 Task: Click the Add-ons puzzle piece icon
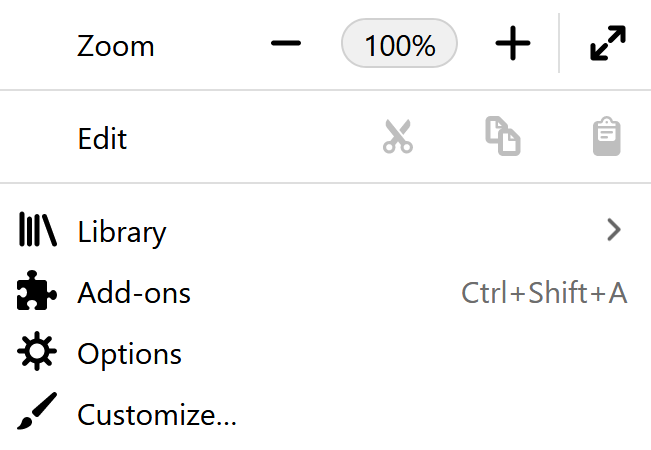tap(38, 293)
